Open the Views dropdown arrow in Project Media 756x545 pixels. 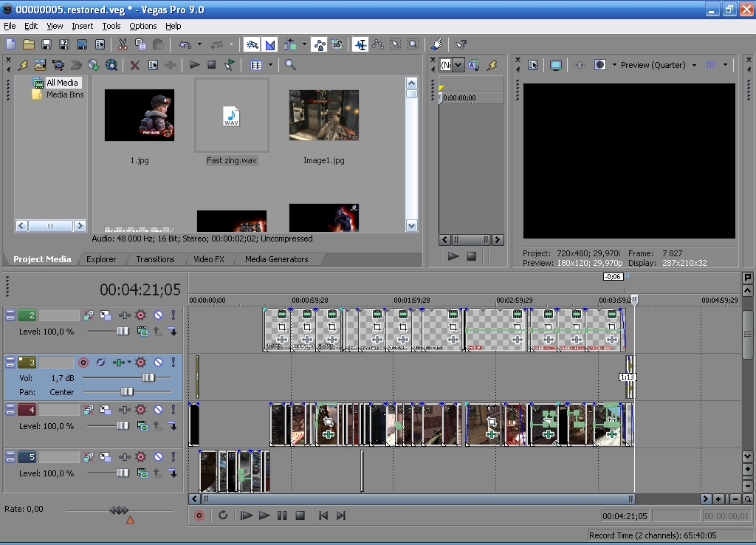tap(270, 65)
